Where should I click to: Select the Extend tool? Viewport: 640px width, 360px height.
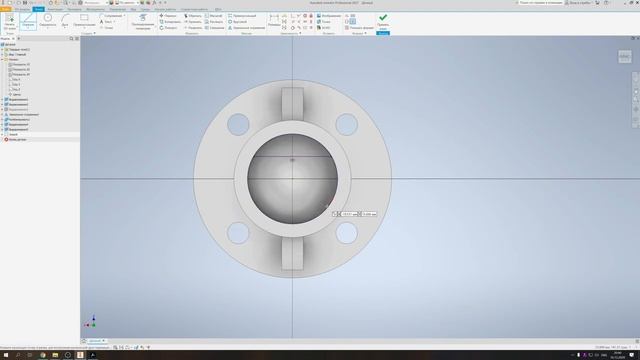coord(192,22)
